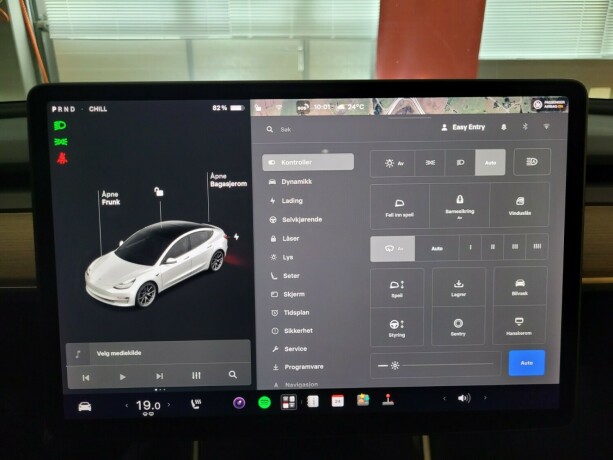
Task: Select wiper speed IIII
Action: pyautogui.click(x=537, y=246)
